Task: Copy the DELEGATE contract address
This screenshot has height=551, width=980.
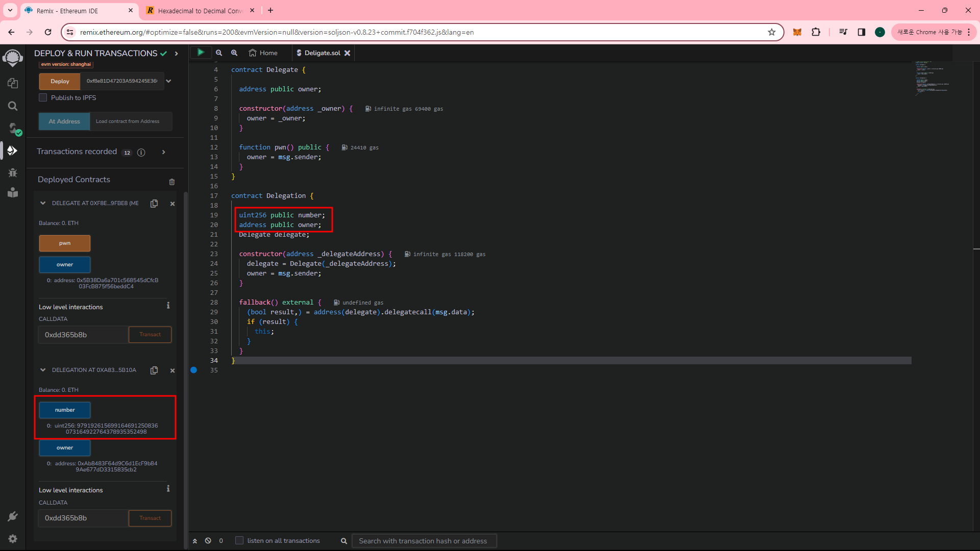Action: (154, 204)
